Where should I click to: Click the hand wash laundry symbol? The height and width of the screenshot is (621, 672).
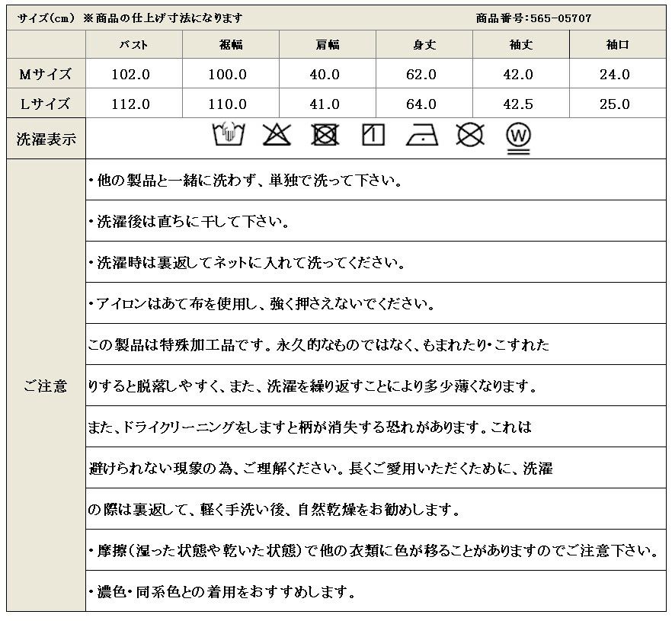point(226,135)
